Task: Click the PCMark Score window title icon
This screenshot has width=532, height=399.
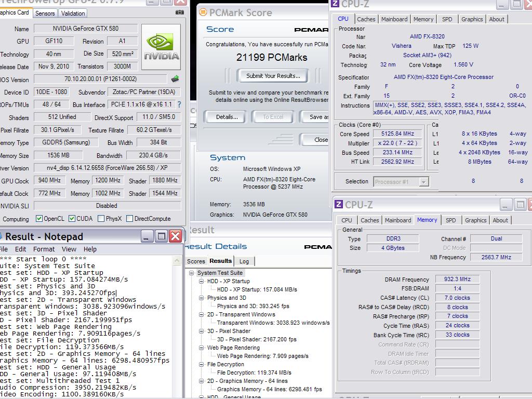Action: tap(203, 12)
